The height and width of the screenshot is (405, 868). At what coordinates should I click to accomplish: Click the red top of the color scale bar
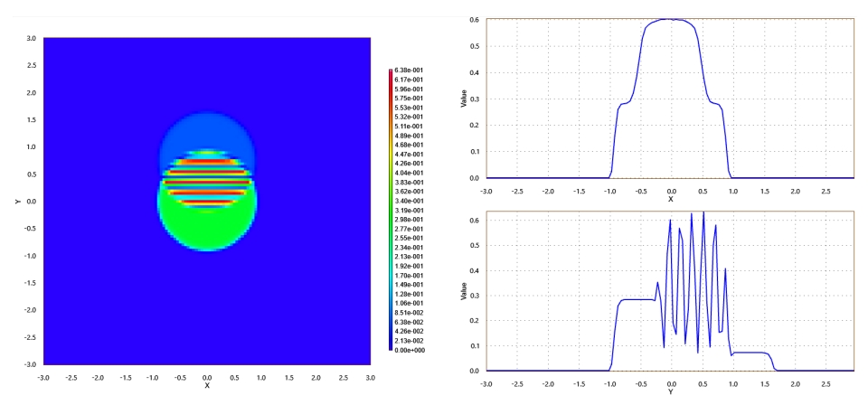[x=391, y=72]
